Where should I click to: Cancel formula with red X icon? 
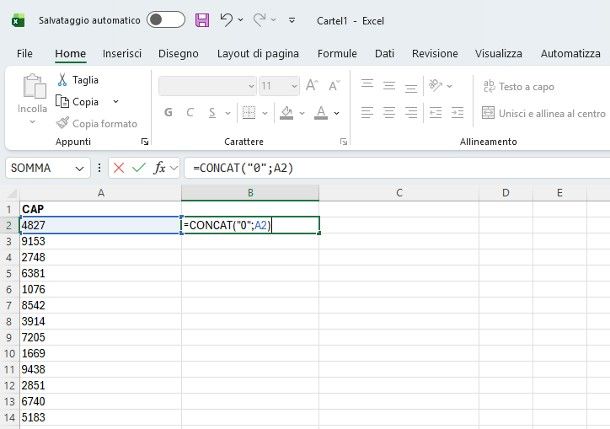(119, 168)
